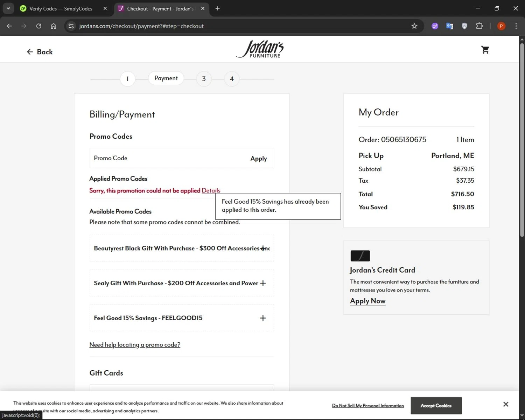Minimize the browser window
This screenshot has width=525, height=420.
(478, 8)
